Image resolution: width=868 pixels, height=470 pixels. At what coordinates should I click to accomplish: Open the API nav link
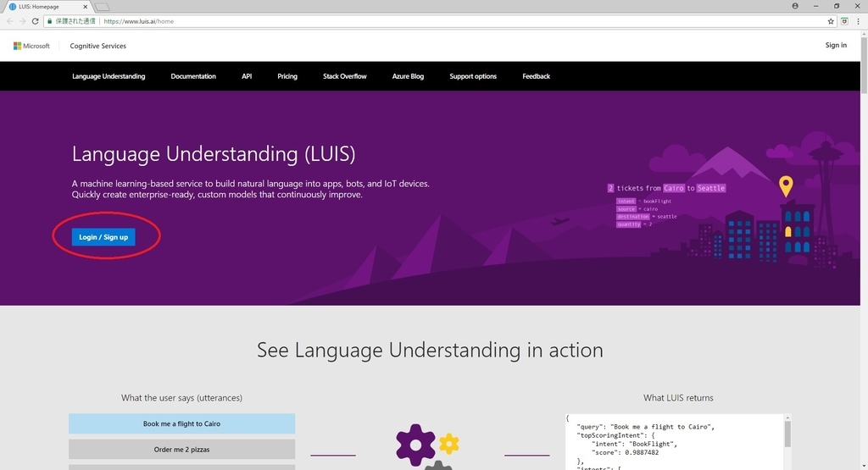(x=247, y=76)
